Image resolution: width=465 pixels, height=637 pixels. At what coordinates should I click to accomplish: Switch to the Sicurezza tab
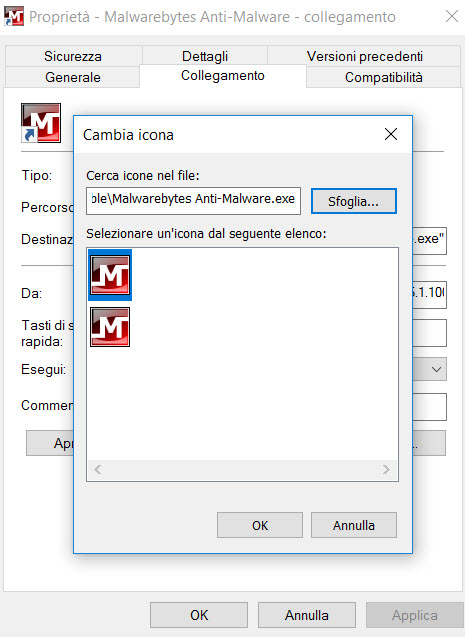(x=73, y=56)
